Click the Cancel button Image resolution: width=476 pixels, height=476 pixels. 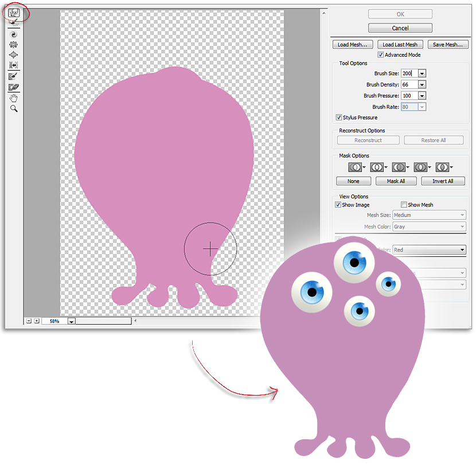point(400,28)
